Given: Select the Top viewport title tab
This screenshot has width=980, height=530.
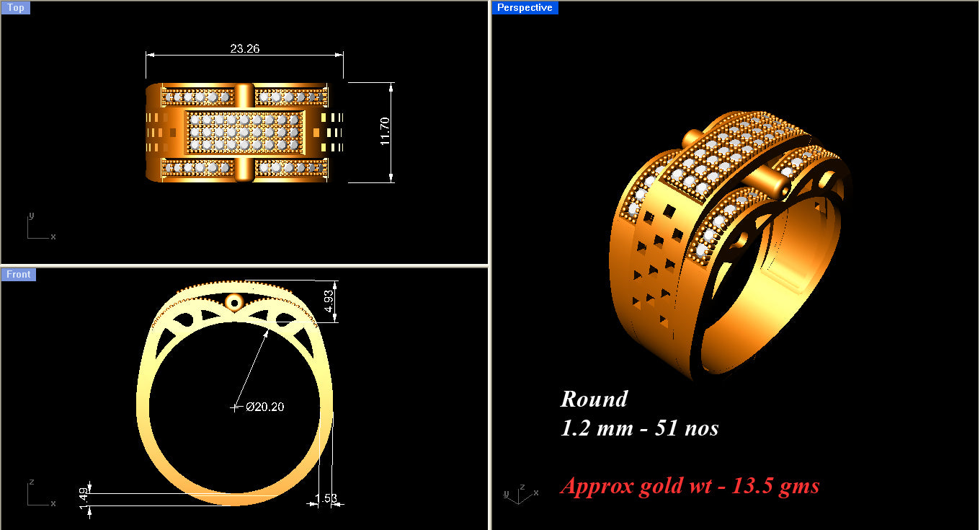Looking at the screenshot, I should (15, 7).
